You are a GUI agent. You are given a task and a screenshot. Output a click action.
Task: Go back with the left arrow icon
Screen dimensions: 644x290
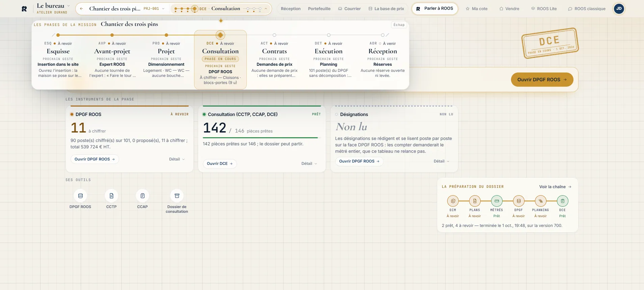[81, 9]
